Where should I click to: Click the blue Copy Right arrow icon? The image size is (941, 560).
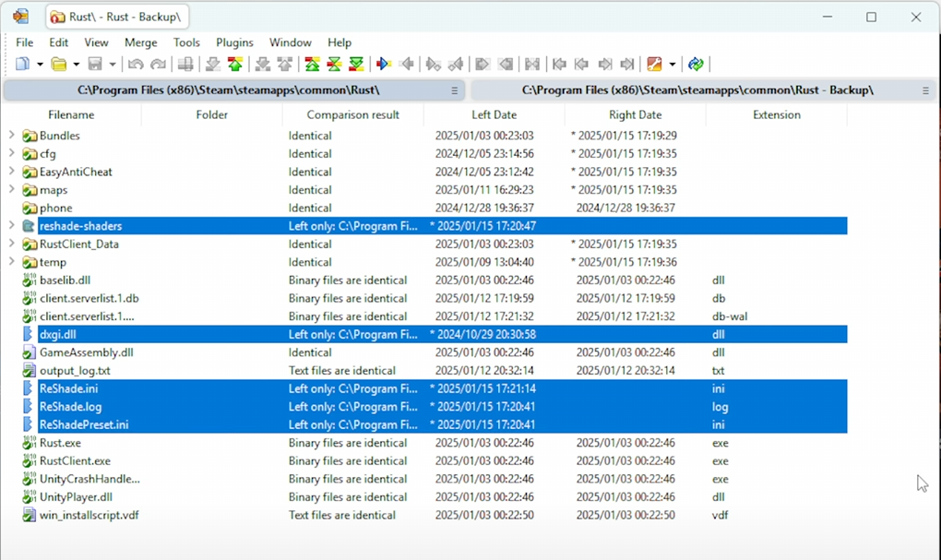[x=384, y=64]
